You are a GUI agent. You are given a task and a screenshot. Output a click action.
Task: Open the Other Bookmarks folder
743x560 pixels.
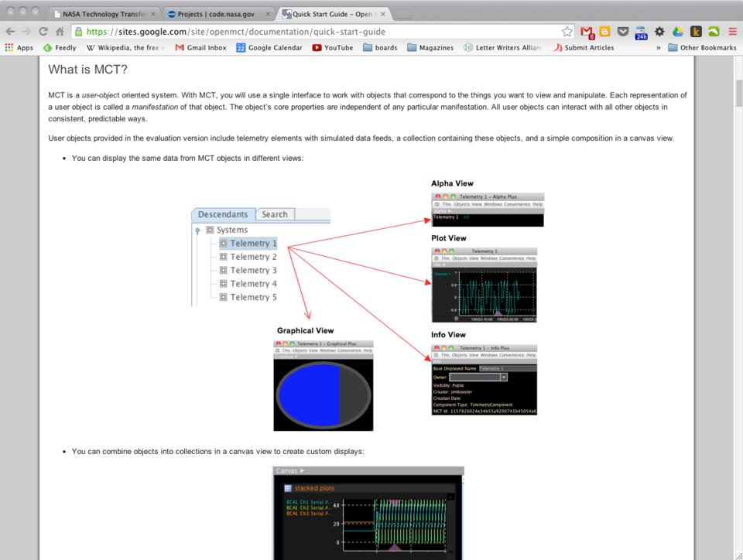coord(702,47)
